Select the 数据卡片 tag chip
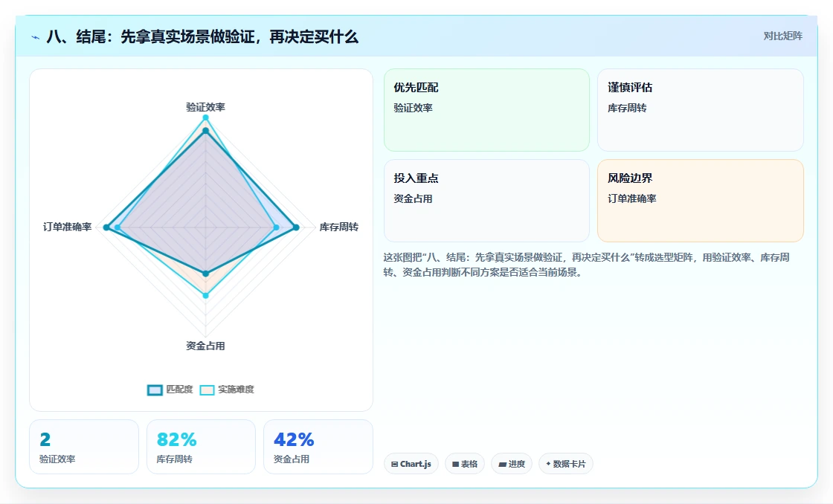This screenshot has height=504, width=833. coord(566,464)
